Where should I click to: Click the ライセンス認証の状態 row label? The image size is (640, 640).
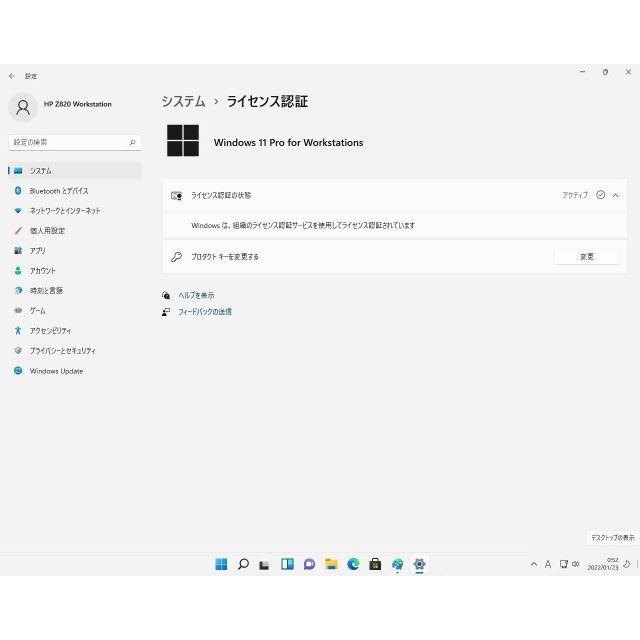(221, 196)
